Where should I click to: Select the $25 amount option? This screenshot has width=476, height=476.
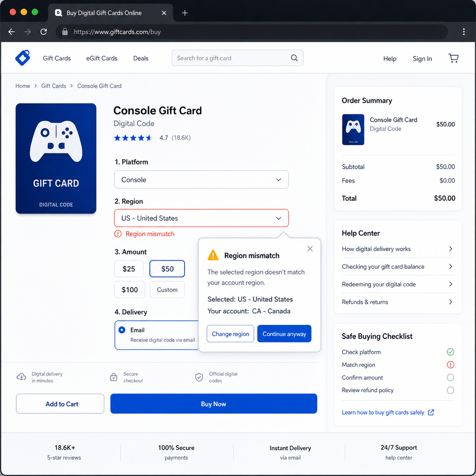(x=129, y=269)
